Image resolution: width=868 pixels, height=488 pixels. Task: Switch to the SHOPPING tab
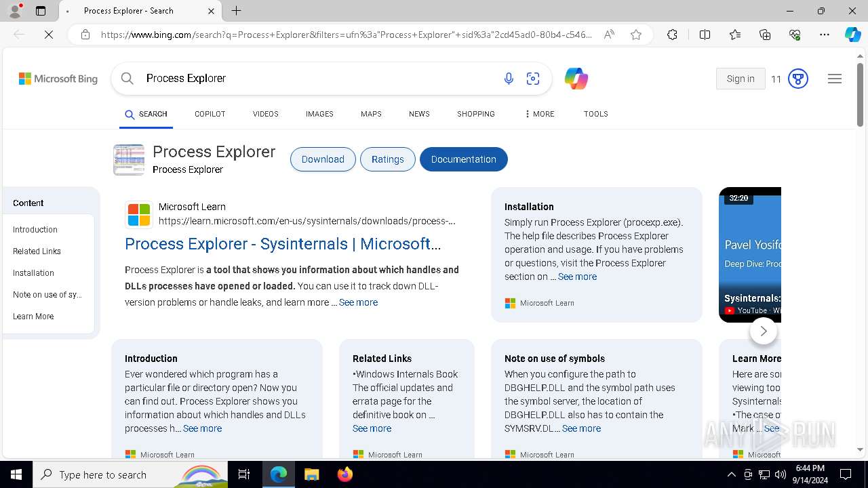pyautogui.click(x=476, y=114)
